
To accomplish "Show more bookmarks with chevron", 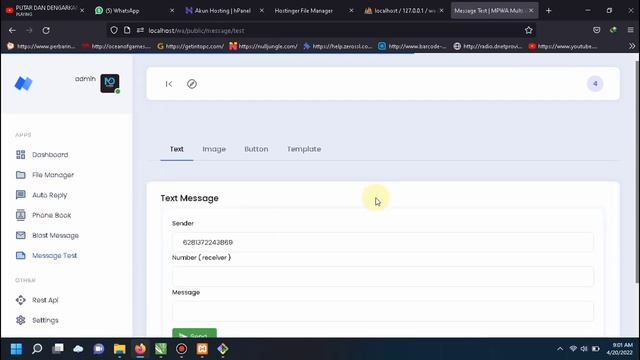I will click(x=632, y=46).
